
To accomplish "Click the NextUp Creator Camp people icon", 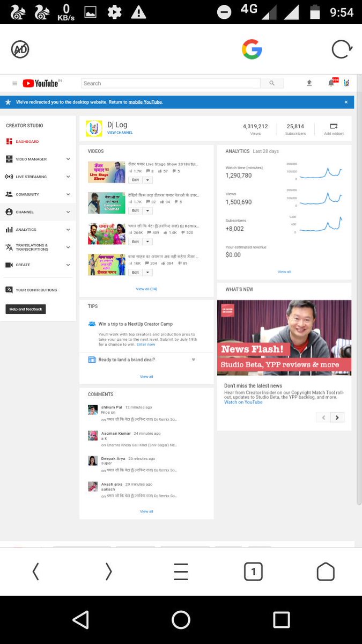I will (x=92, y=324).
